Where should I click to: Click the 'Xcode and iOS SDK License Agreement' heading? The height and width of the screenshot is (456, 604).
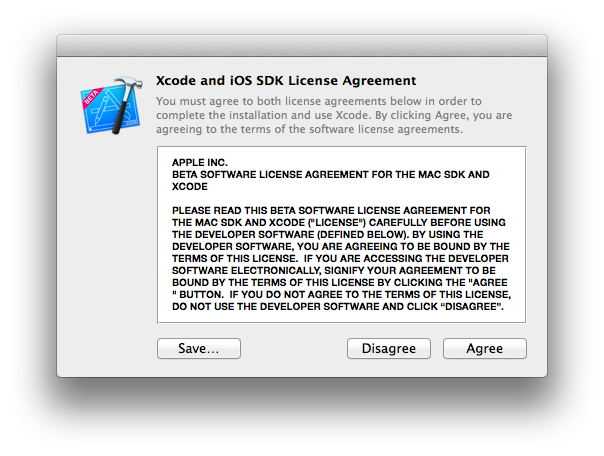[286, 80]
